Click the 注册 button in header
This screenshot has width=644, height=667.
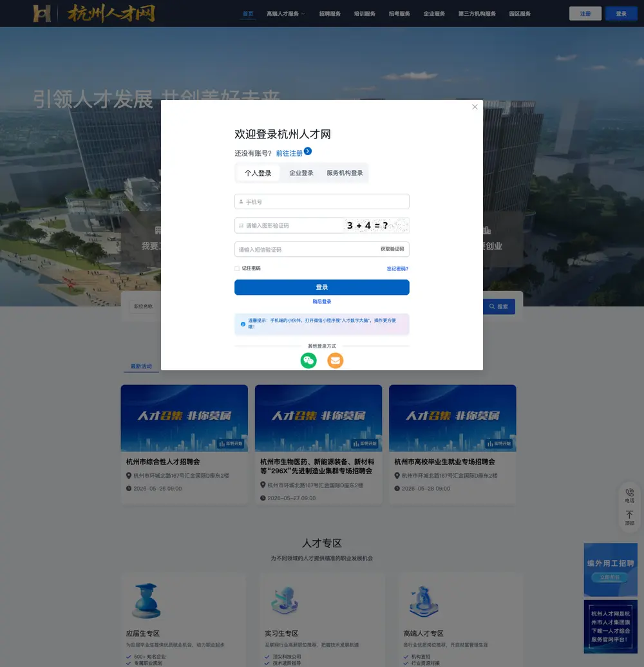coord(585,14)
